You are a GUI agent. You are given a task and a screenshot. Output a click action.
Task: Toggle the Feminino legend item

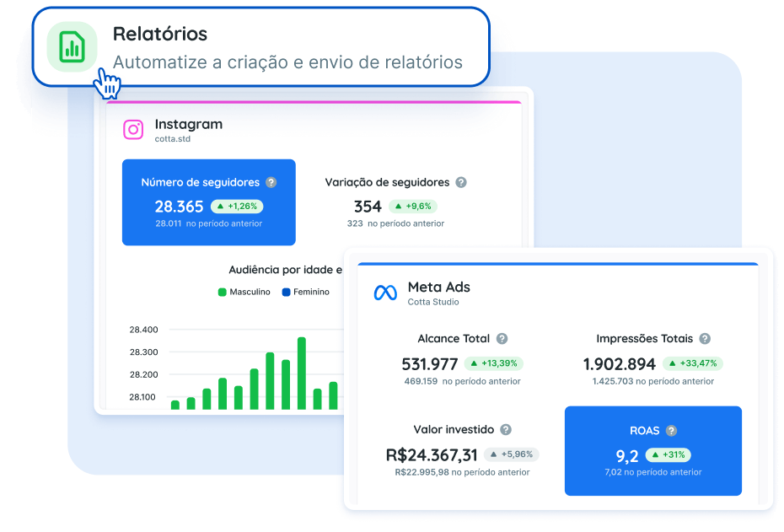[305, 292]
